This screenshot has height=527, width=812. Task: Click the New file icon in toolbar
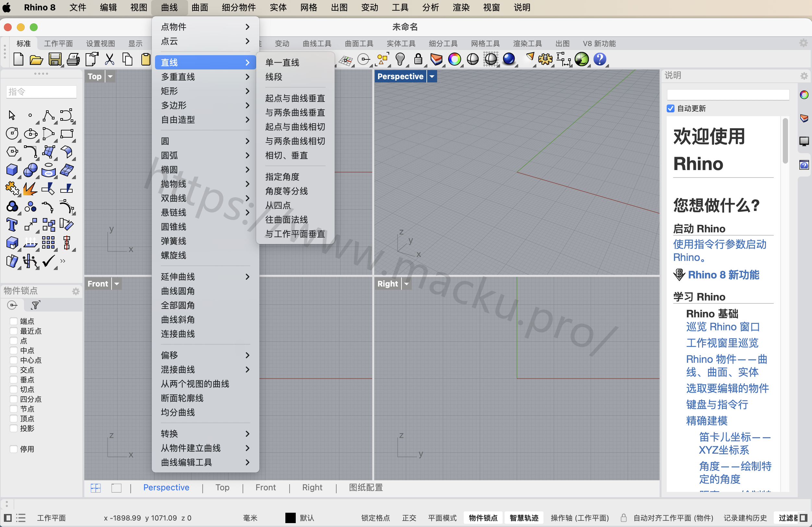click(18, 59)
